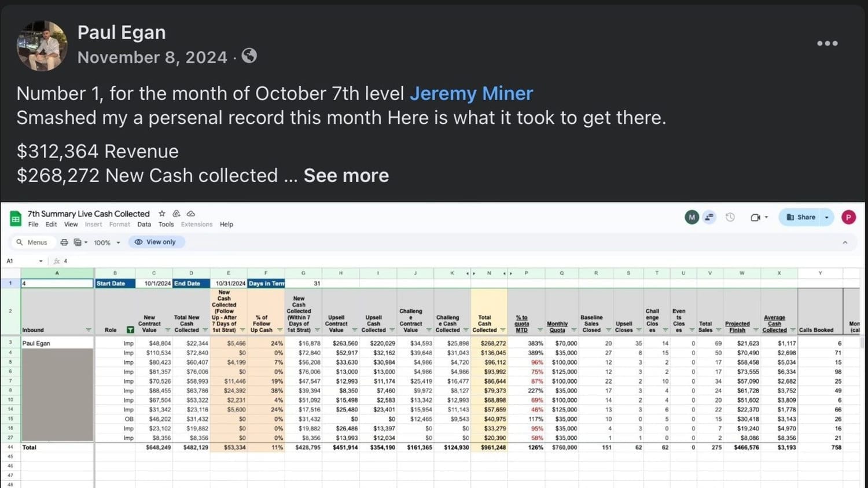Click the print icon in toolbar
The width and height of the screenshot is (868, 488).
coord(64,243)
